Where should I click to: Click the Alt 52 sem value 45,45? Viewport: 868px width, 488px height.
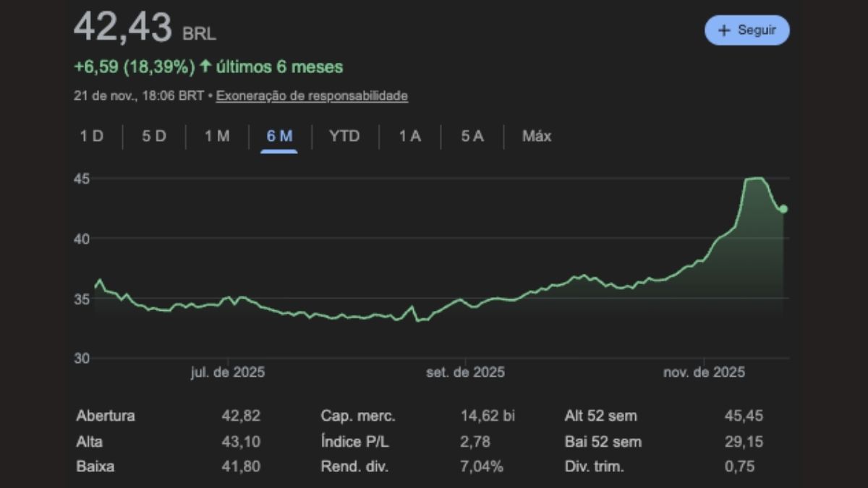pyautogui.click(x=744, y=416)
